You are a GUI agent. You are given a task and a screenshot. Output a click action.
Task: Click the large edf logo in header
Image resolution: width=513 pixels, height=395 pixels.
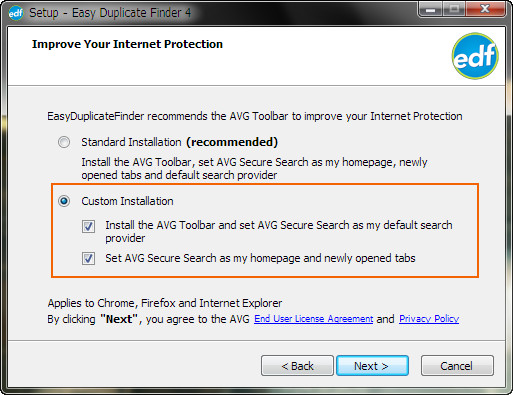pos(475,56)
